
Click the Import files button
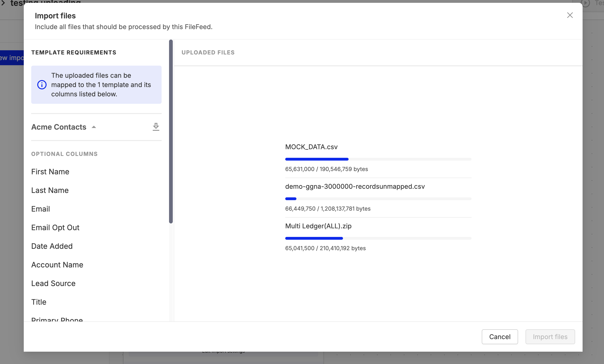550,337
